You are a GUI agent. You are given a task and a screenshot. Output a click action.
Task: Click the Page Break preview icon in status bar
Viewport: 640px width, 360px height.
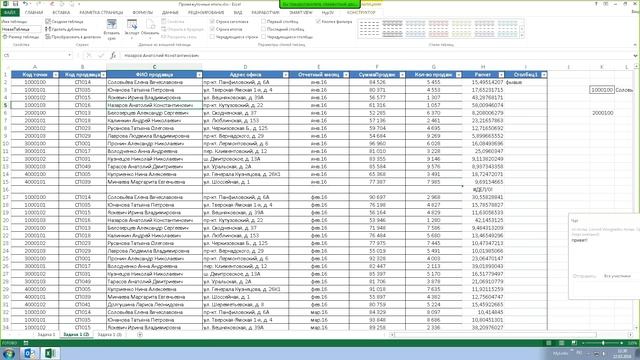pos(574,343)
